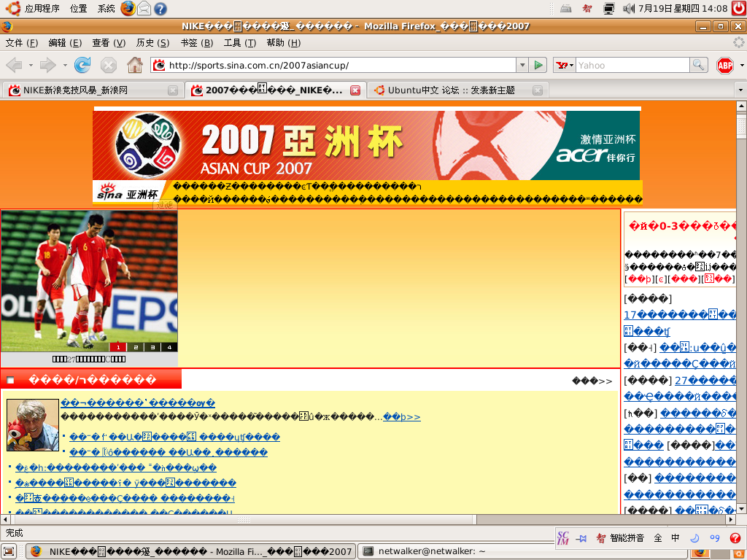Click the volume speaker icon
The height and width of the screenshot is (560, 747).
(x=629, y=8)
